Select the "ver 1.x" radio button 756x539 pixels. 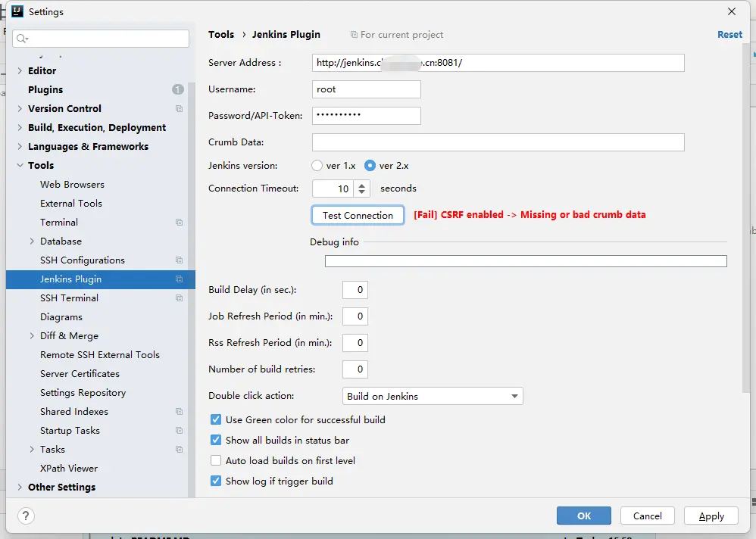point(316,165)
